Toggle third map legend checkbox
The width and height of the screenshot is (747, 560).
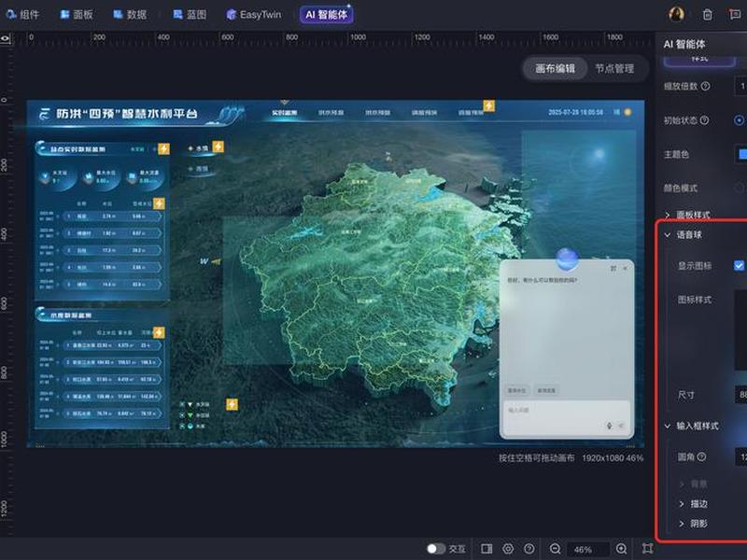click(x=182, y=427)
